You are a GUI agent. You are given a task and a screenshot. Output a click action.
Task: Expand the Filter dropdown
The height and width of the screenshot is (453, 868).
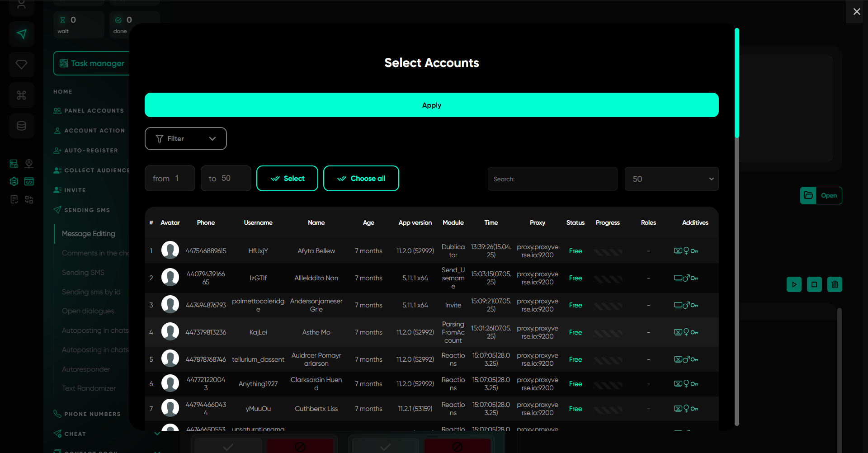click(185, 139)
